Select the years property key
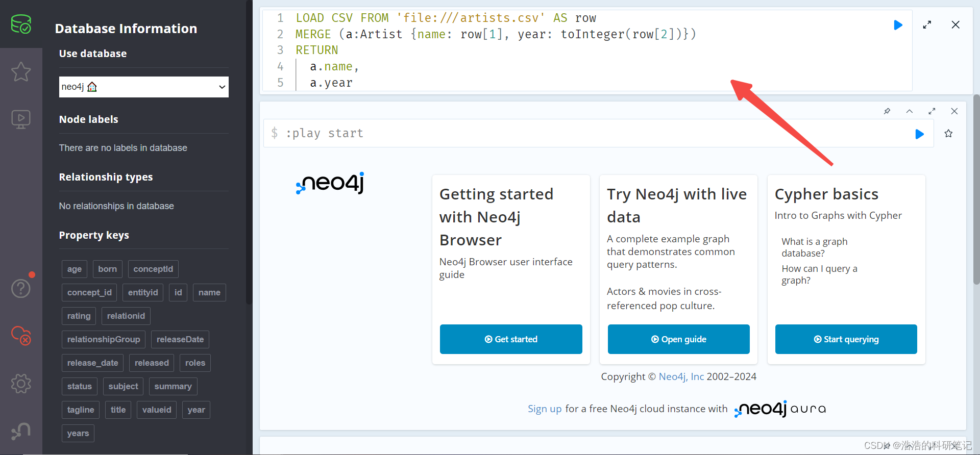This screenshot has height=455, width=980. point(78,433)
